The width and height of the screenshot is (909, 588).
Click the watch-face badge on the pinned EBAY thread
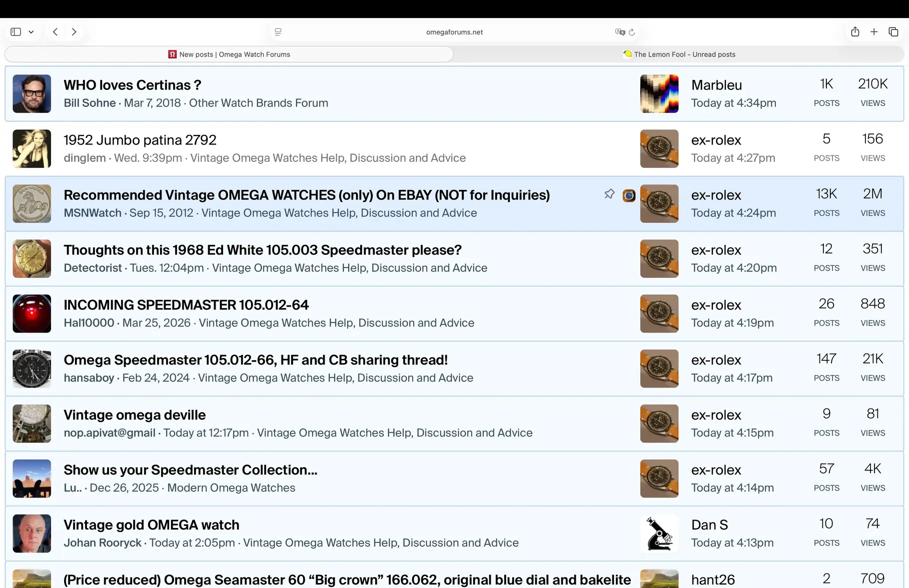[x=629, y=195]
